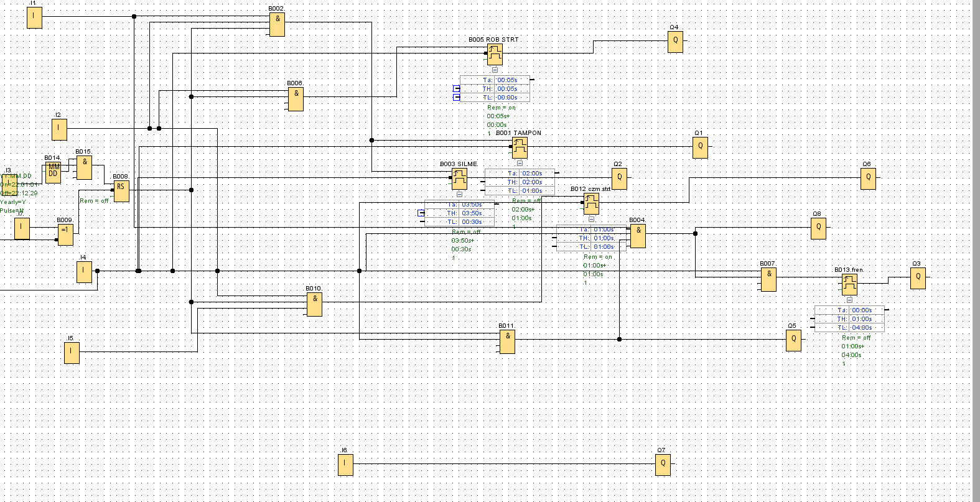Select the I1 input block
Viewport: 980px width, 502px height.
pyautogui.click(x=34, y=17)
